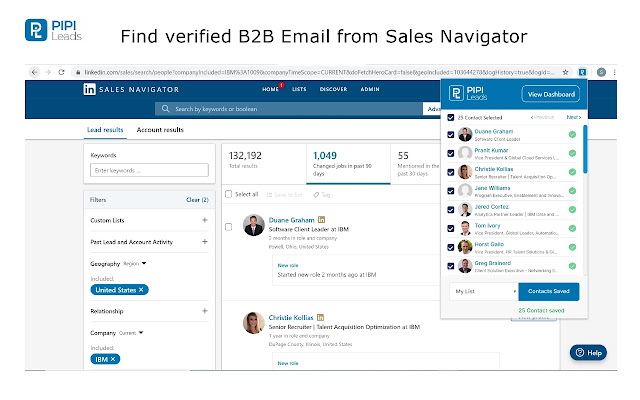Image resolution: width=640 pixels, height=400 pixels.
Task: Uncheck Christie Kollias in PIPI panel
Action: tap(451, 172)
